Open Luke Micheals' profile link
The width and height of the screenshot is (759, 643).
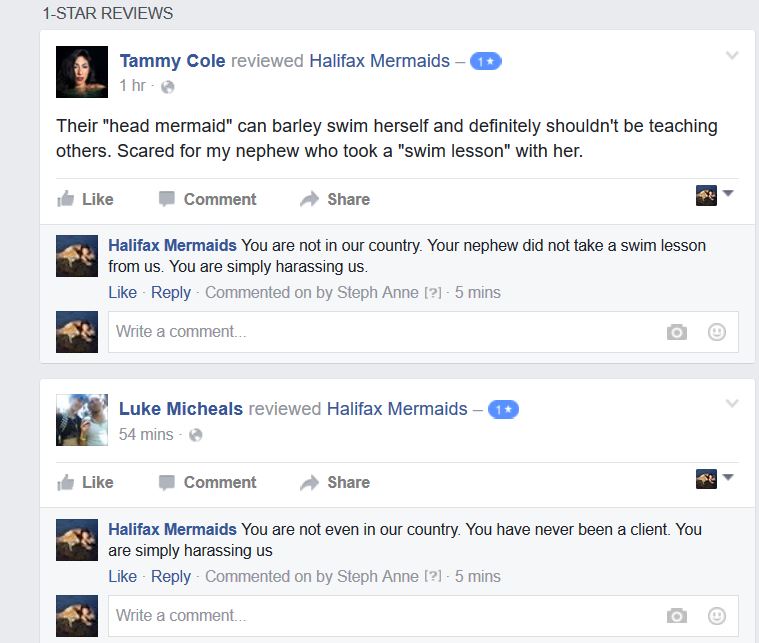coord(181,408)
